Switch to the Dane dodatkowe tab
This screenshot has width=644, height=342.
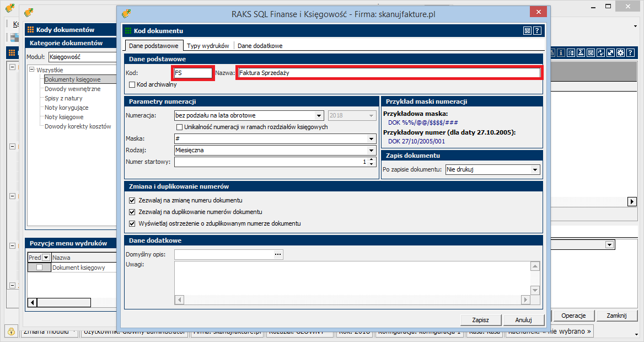pos(260,46)
